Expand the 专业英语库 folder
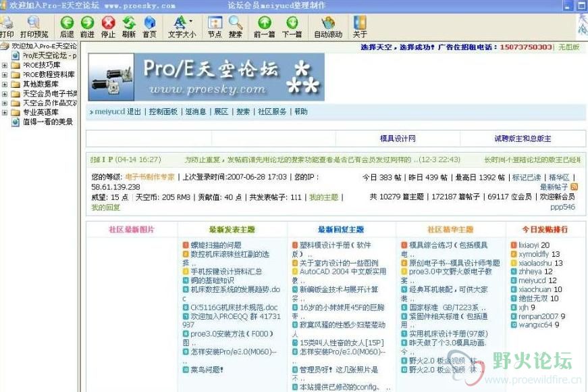Image resolution: width=588 pixels, height=392 pixels. (5, 112)
